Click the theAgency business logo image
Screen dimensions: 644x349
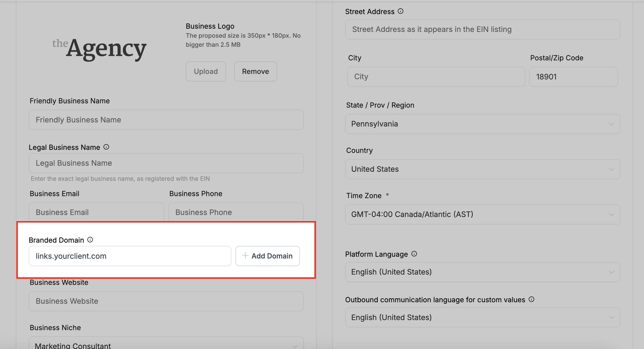coord(99,49)
